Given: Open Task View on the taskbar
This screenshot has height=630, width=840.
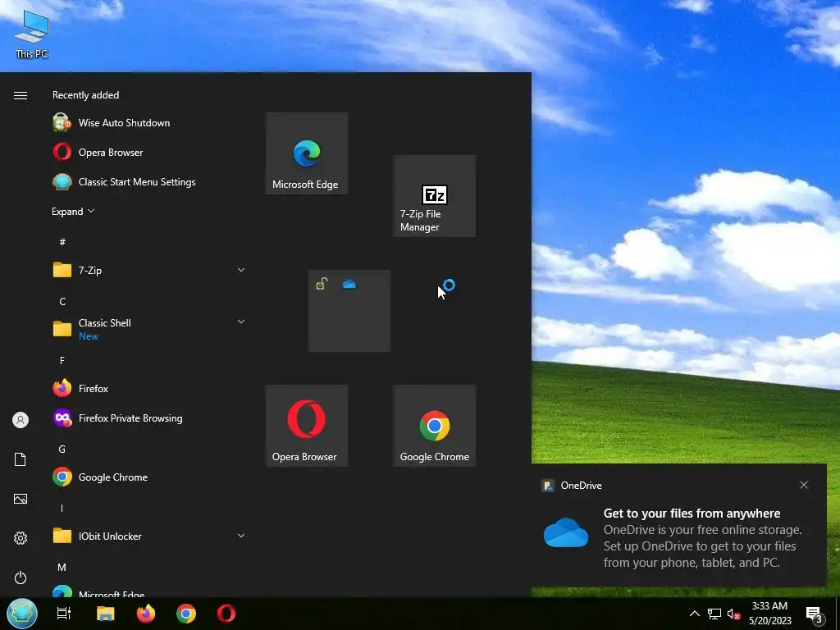Looking at the screenshot, I should coord(64,614).
